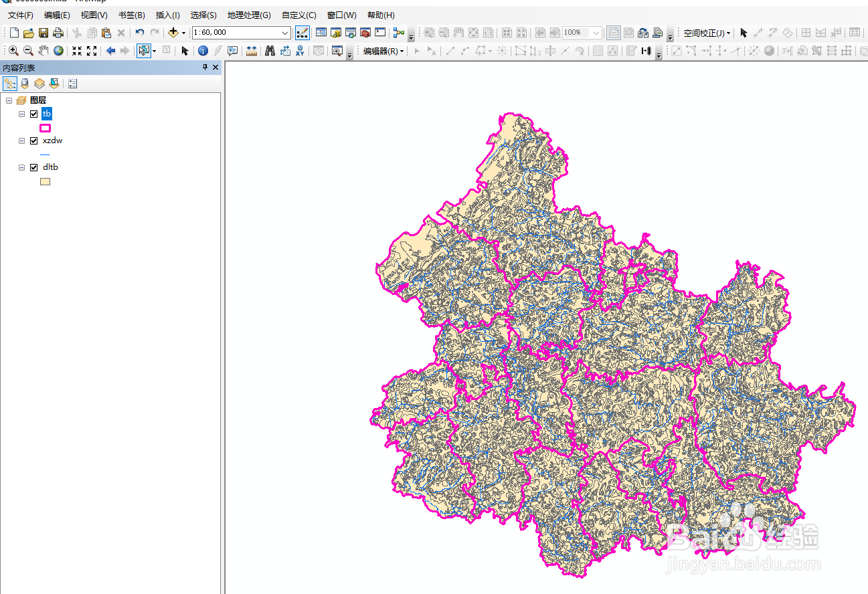Switch to List By Selection
Screen dimensions: 868x594
(x=54, y=84)
